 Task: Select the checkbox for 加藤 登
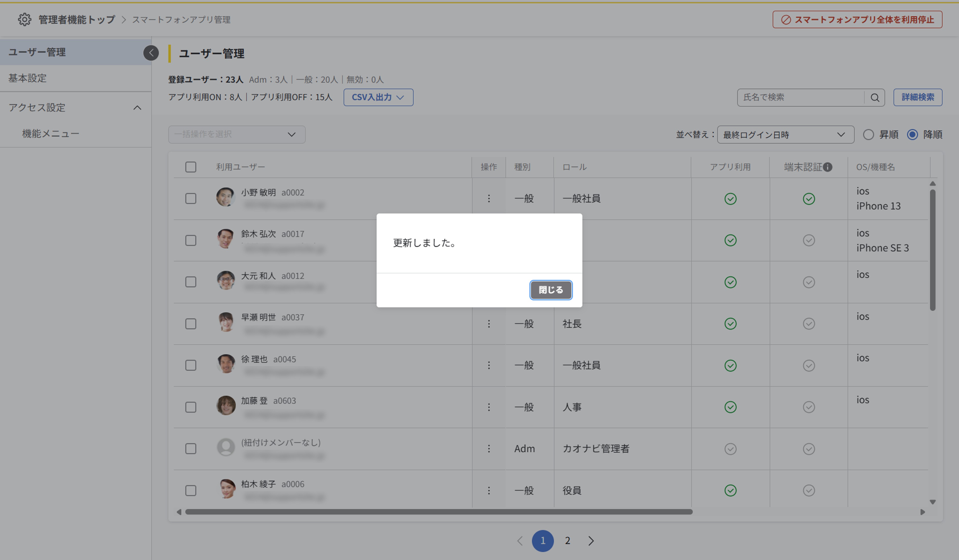(x=191, y=407)
